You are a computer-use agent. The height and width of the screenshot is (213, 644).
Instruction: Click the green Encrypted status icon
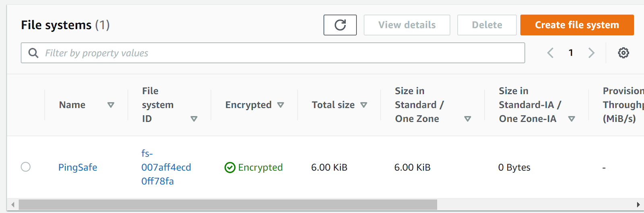230,167
